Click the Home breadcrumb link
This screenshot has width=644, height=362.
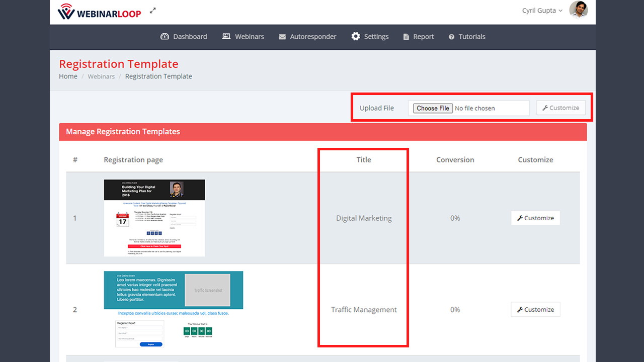pyautogui.click(x=68, y=76)
